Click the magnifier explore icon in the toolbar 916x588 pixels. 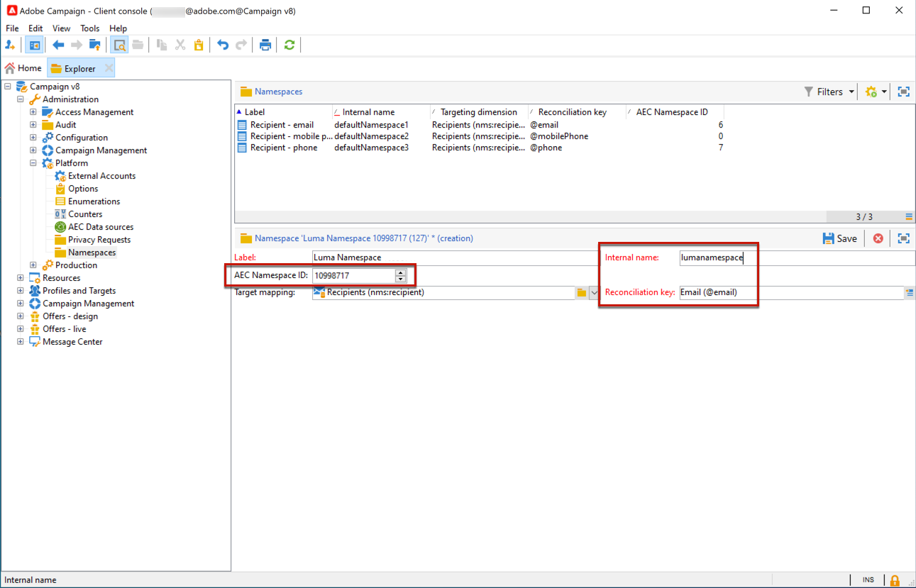click(119, 45)
